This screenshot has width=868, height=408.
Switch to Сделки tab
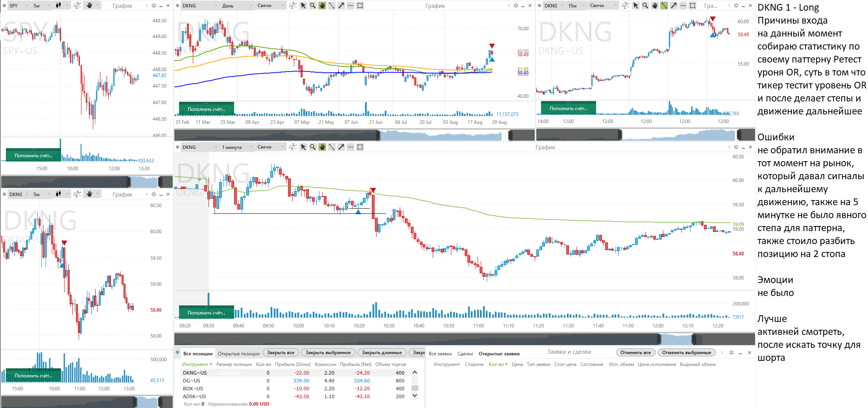(x=465, y=354)
